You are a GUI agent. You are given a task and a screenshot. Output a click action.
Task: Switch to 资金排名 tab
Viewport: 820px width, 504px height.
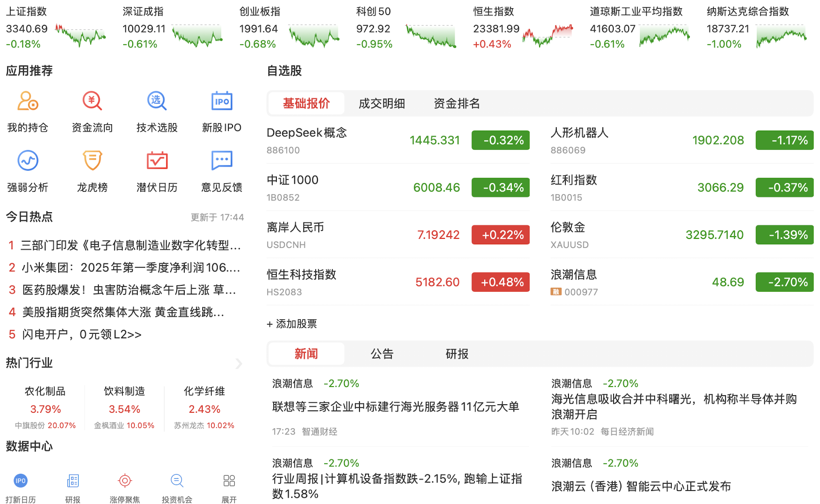(457, 103)
